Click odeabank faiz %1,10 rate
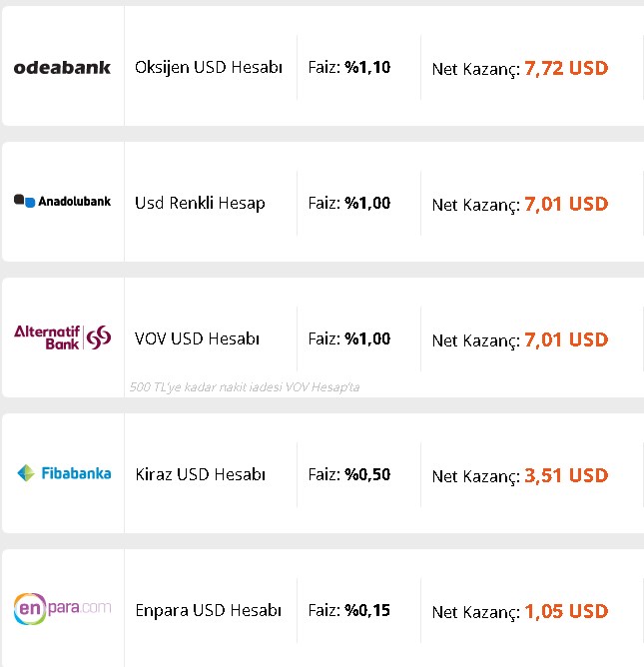This screenshot has height=667, width=644. click(349, 67)
